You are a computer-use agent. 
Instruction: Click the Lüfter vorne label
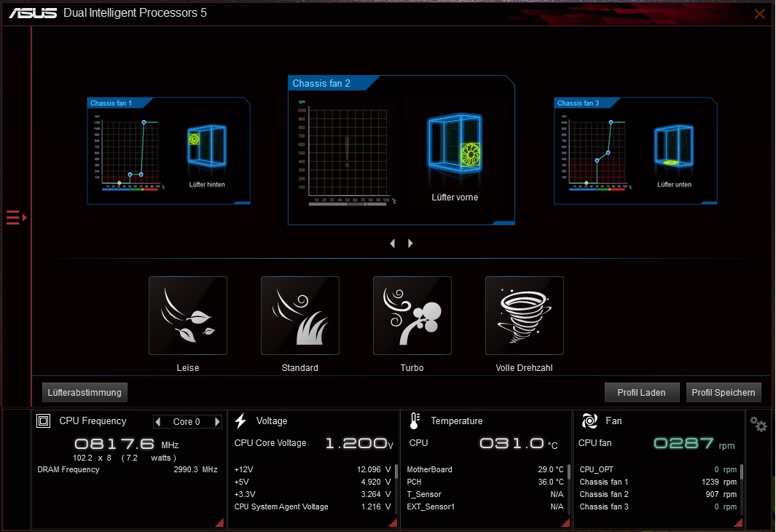[x=455, y=197]
